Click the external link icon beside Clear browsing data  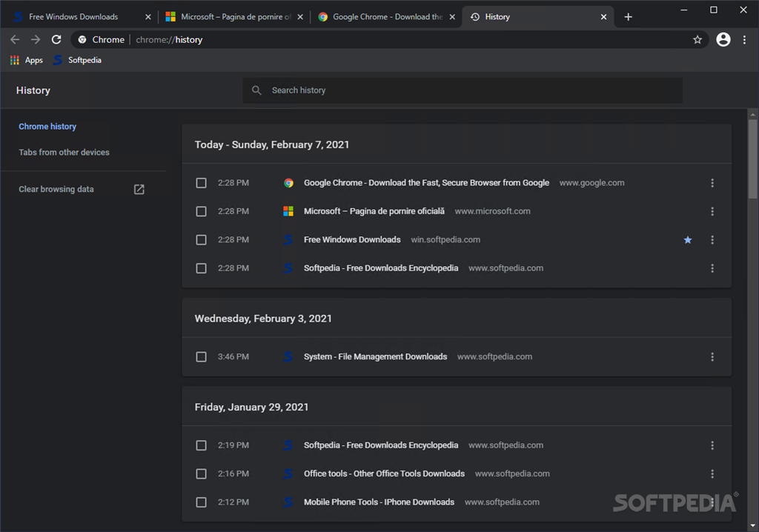[139, 189]
